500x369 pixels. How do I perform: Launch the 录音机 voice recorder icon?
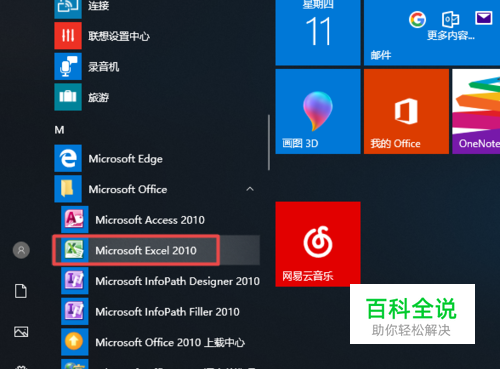point(68,66)
